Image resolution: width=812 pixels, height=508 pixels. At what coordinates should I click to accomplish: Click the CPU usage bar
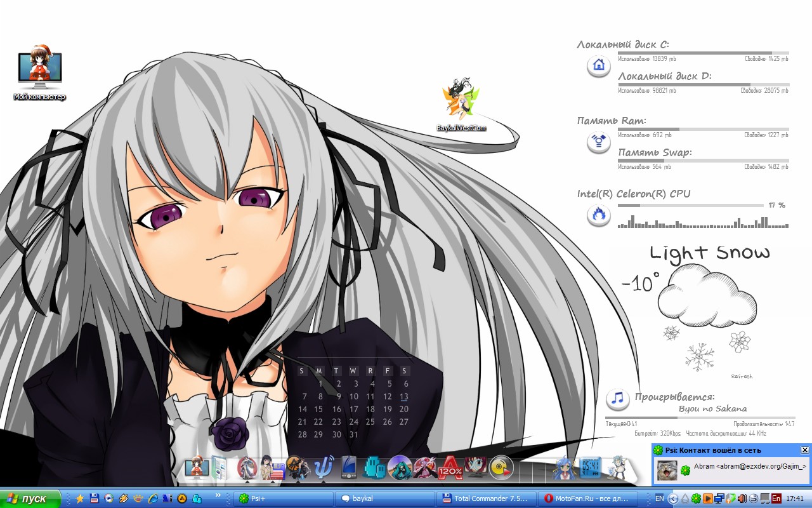tap(691, 206)
